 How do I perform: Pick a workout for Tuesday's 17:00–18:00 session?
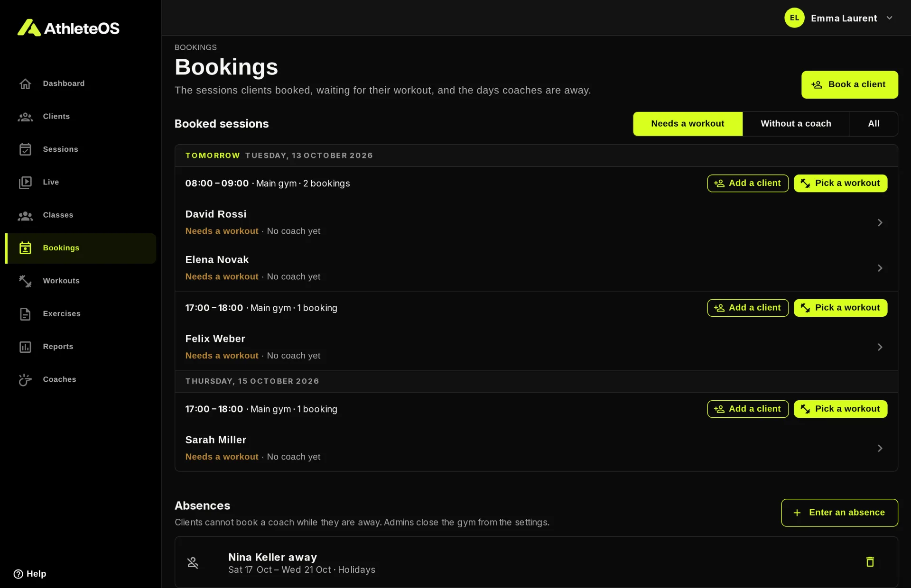840,308
